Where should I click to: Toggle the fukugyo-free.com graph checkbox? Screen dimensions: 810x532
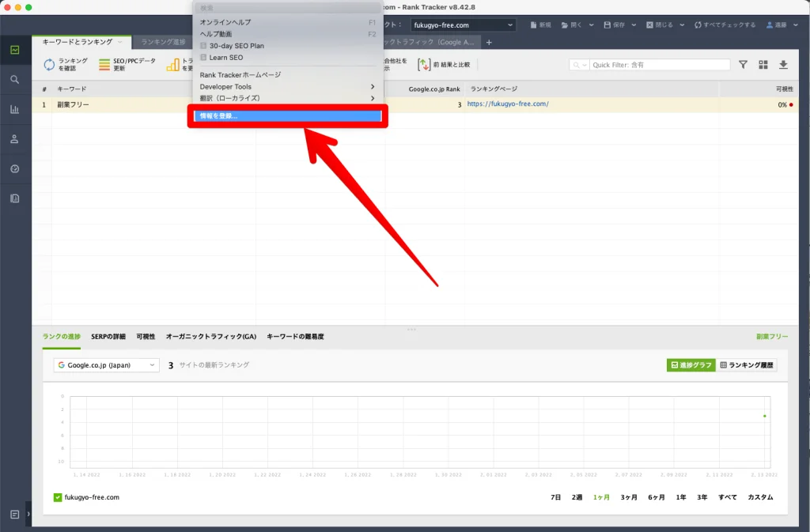57,497
